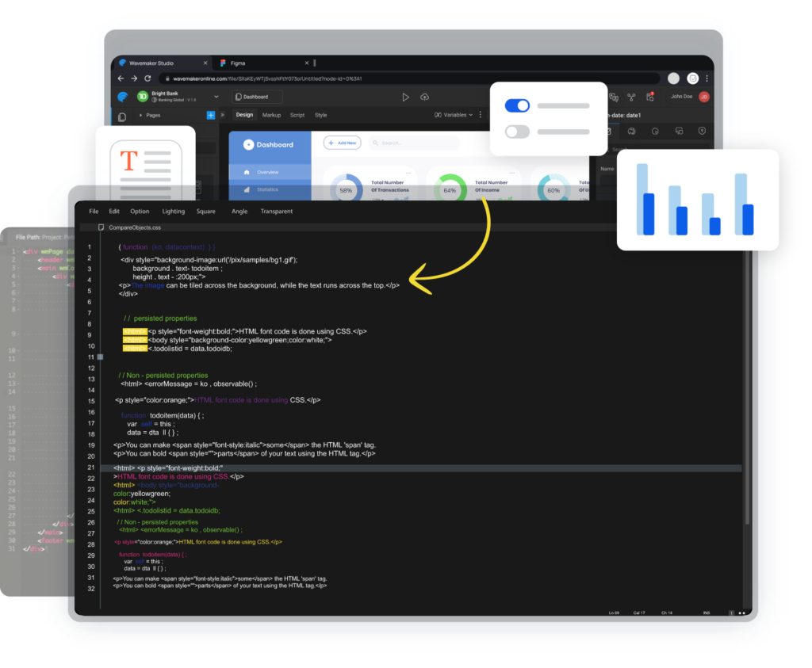
Task: Click the marker beside line number 11
Action: coord(101,357)
